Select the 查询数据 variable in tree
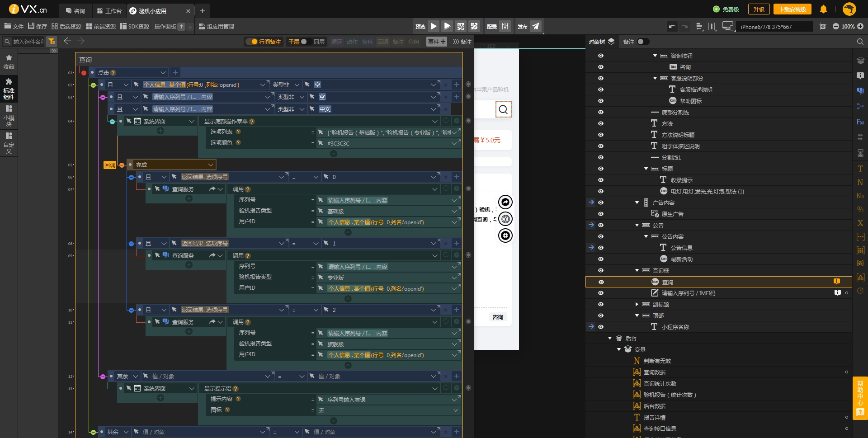 (x=655, y=372)
